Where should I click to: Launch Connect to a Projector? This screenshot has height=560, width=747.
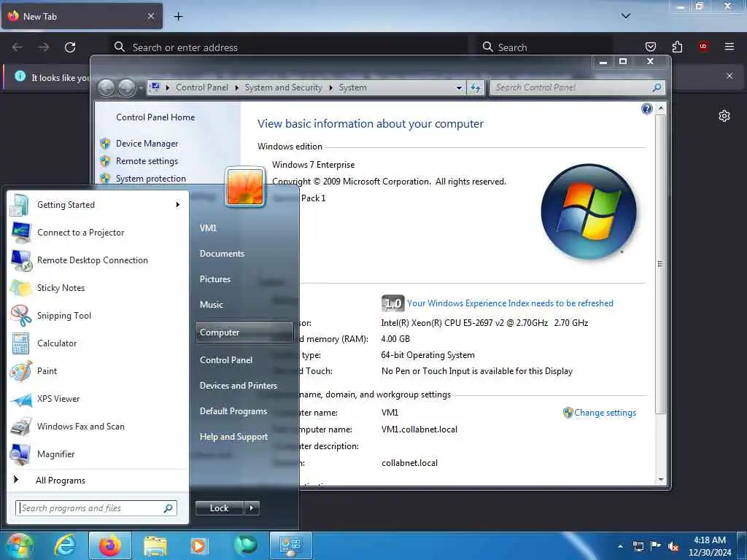click(98, 233)
